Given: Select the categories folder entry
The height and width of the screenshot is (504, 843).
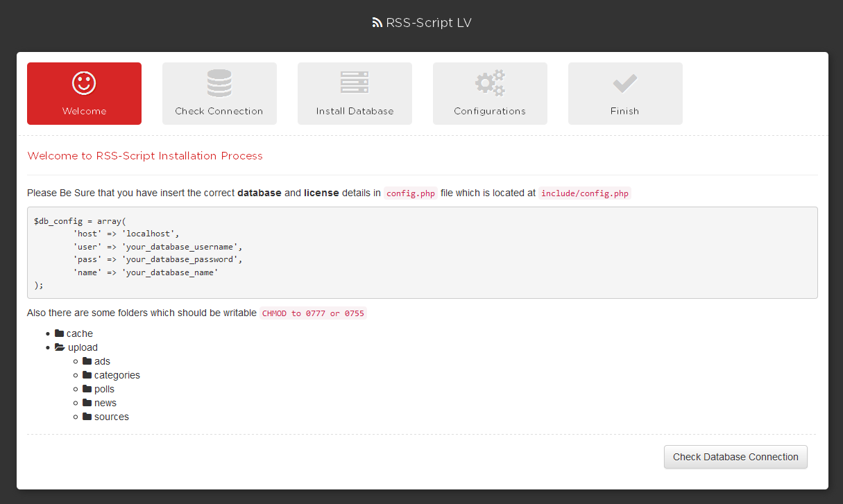Looking at the screenshot, I should (117, 375).
